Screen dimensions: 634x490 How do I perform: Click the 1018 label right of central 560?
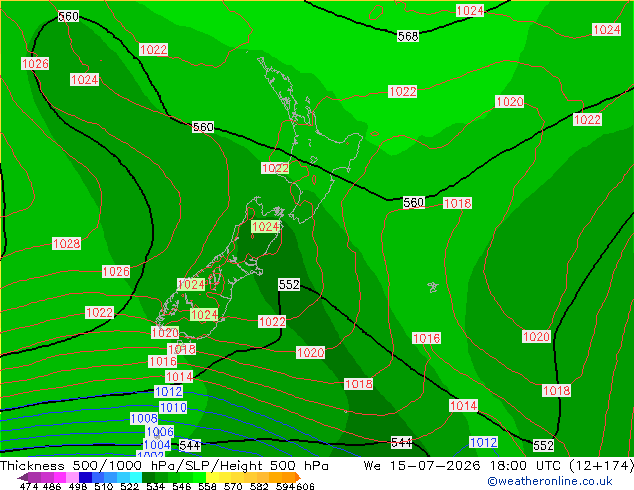tap(457, 203)
